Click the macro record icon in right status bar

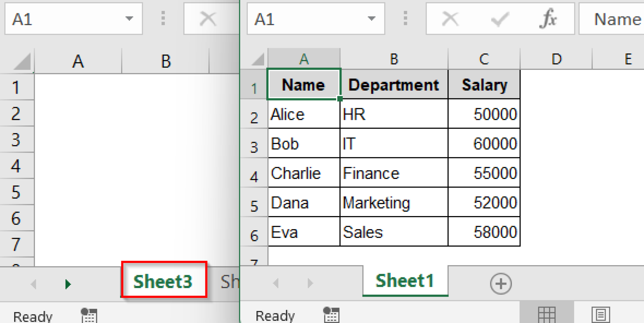(x=332, y=315)
